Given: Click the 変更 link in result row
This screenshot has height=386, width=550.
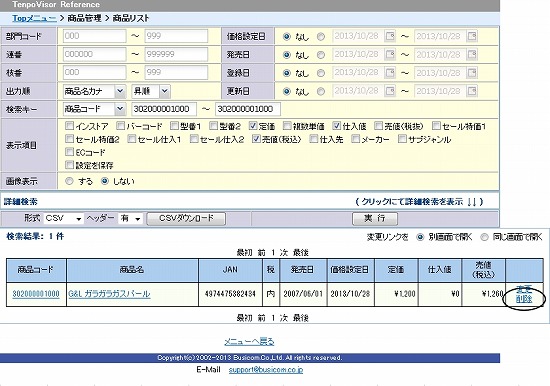Looking at the screenshot, I should tap(524, 289).
